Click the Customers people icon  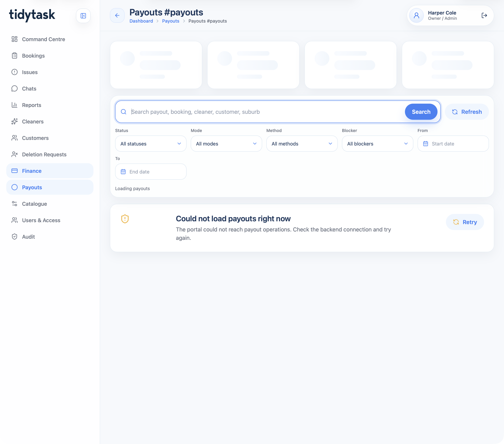pos(15,138)
